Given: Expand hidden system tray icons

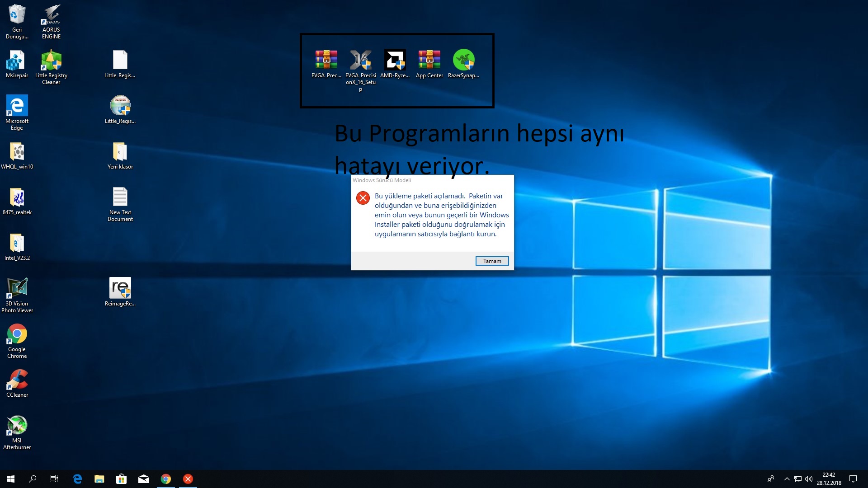Looking at the screenshot, I should coord(787,479).
